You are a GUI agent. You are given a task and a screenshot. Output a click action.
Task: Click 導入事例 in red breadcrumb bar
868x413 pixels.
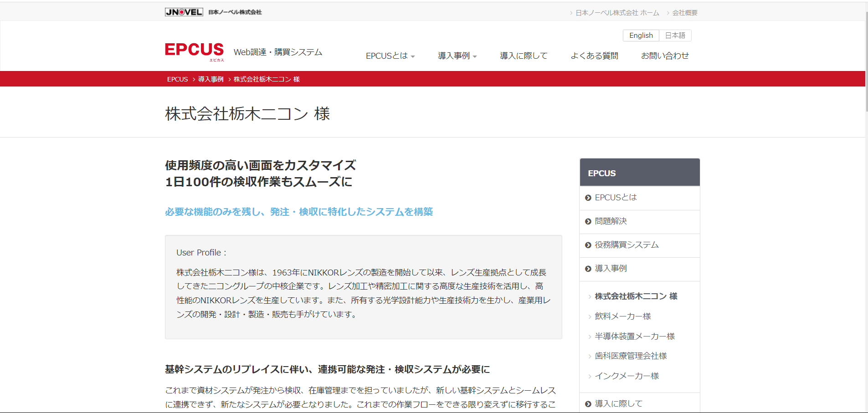211,79
